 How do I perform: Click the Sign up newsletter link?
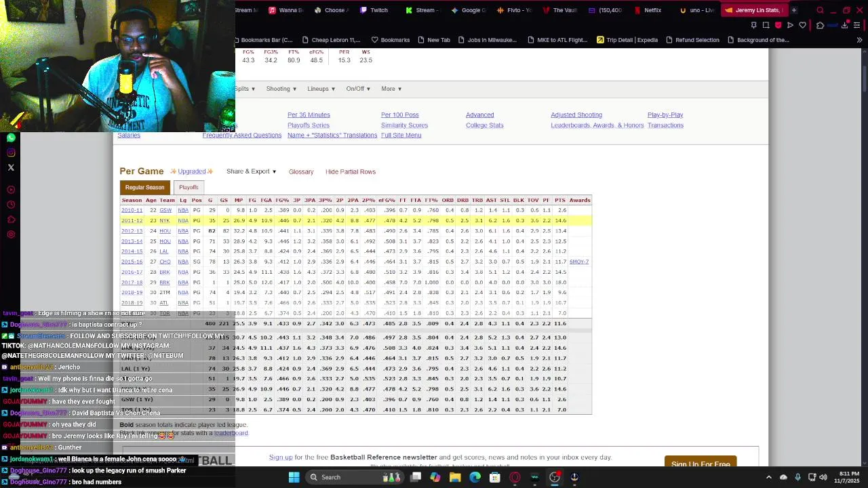pyautogui.click(x=281, y=457)
